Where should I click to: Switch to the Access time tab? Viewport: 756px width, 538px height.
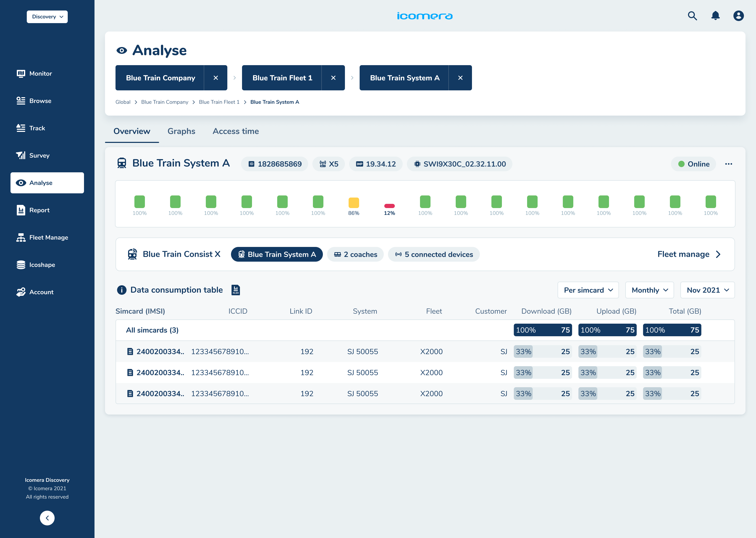(x=235, y=131)
